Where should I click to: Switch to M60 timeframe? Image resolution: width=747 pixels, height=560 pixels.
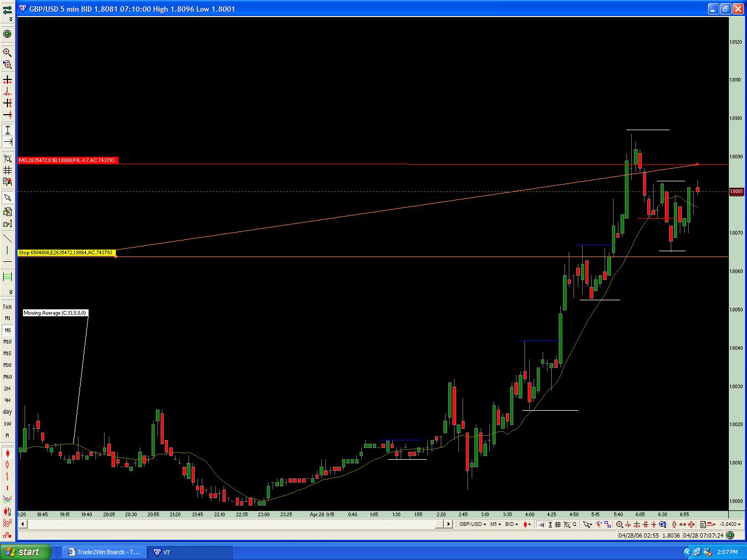point(7,377)
